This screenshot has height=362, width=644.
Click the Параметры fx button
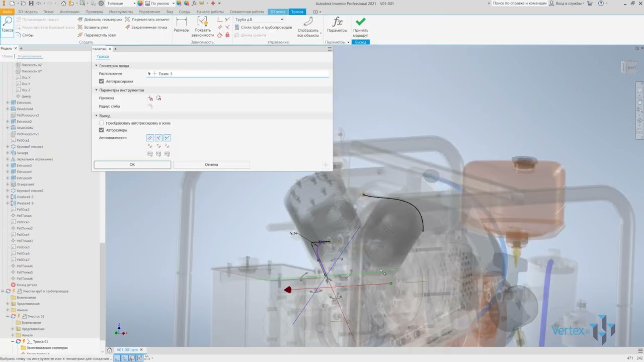[338, 25]
